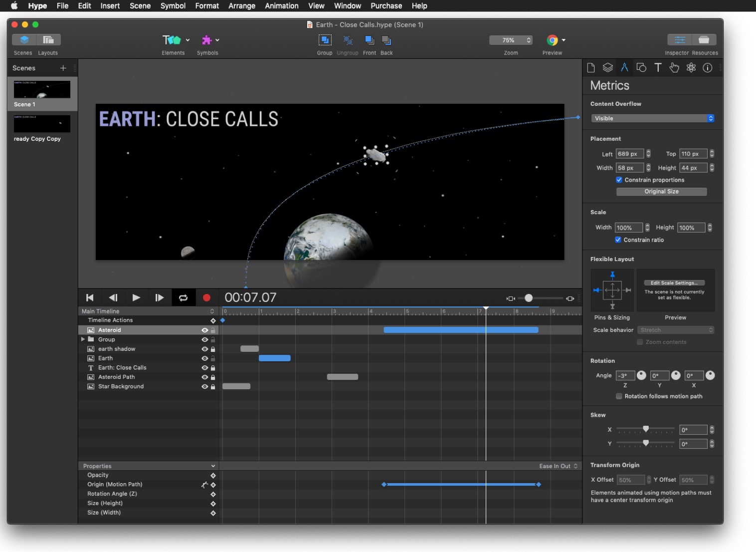Screen dimensions: 756x552
Task: Open the Document inspector tab
Action: (591, 68)
